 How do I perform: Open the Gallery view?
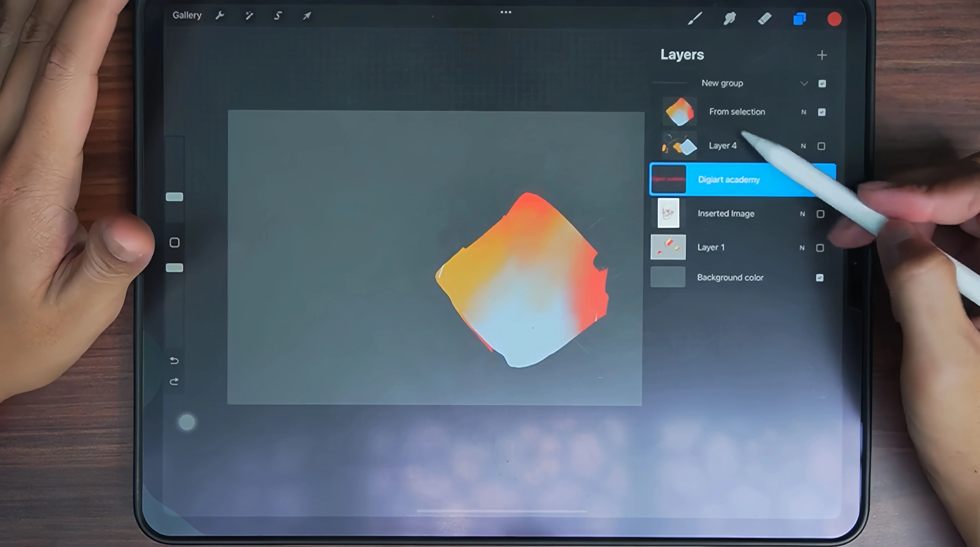(187, 15)
